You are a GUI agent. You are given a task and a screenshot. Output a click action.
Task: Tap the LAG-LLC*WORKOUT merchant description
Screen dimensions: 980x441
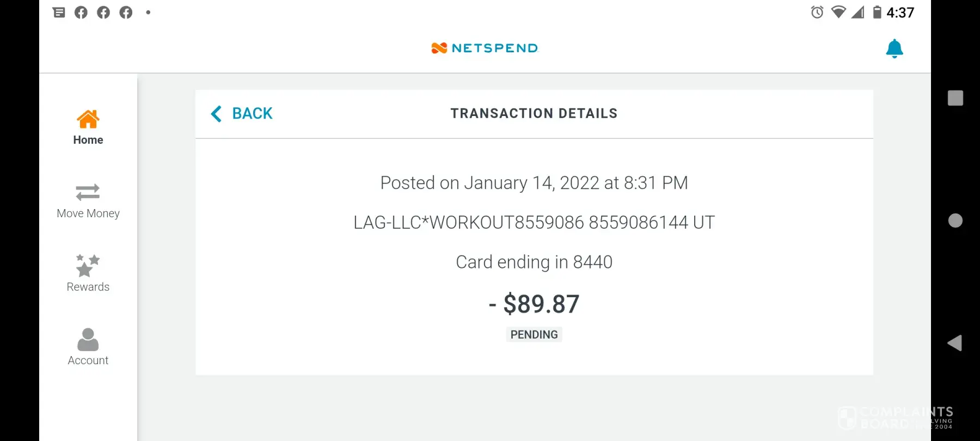pos(534,222)
